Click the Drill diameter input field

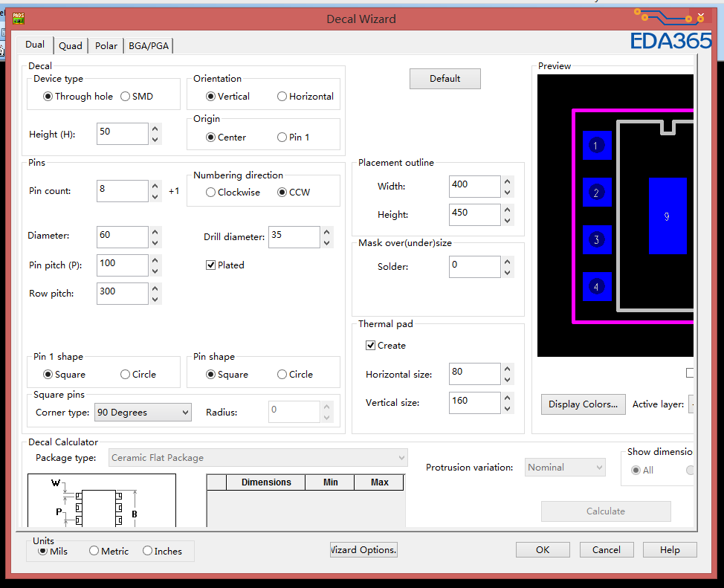click(x=294, y=236)
